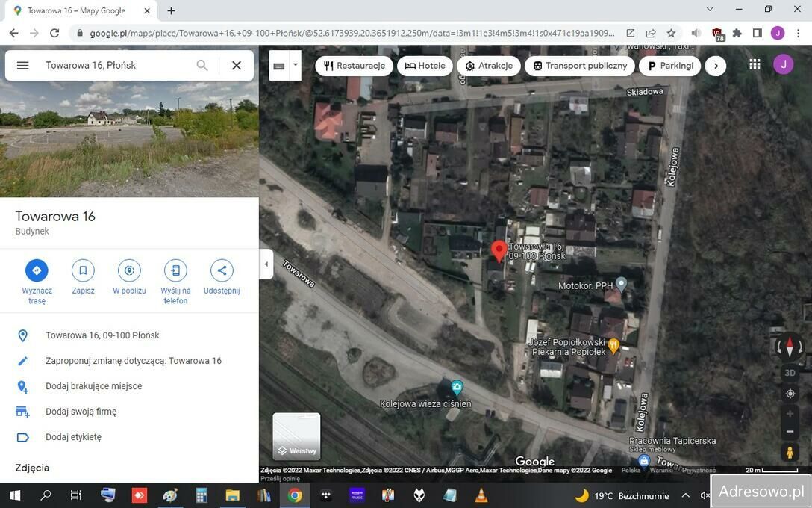This screenshot has height=508, width=812.
Task: Open the Wyznacz trasę directions icon
Action: [37, 270]
